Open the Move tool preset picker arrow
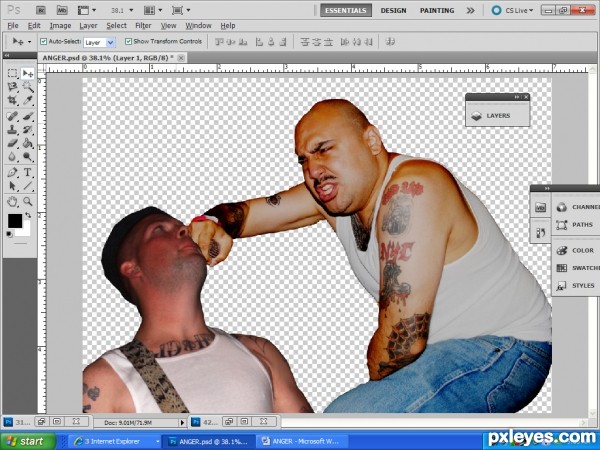 (x=29, y=42)
